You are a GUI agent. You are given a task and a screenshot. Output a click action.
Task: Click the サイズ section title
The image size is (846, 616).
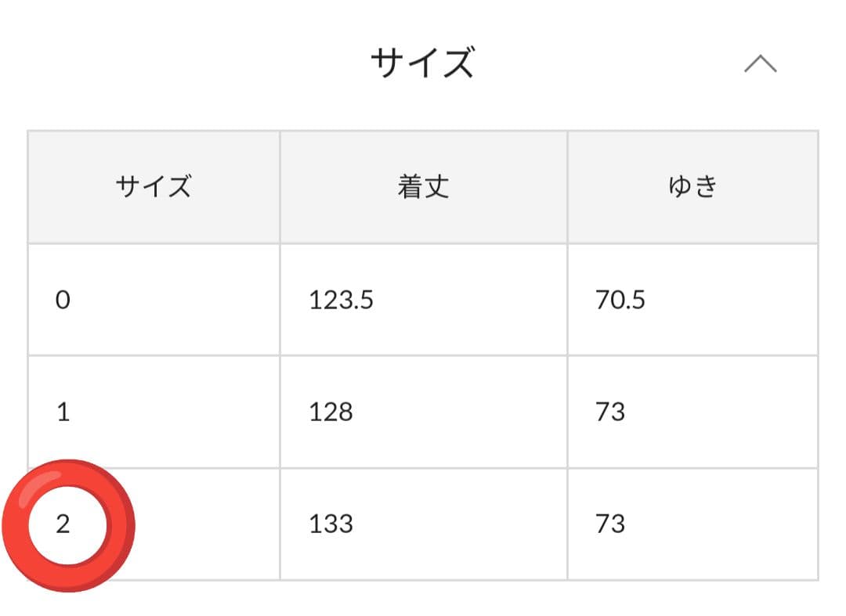(x=422, y=63)
